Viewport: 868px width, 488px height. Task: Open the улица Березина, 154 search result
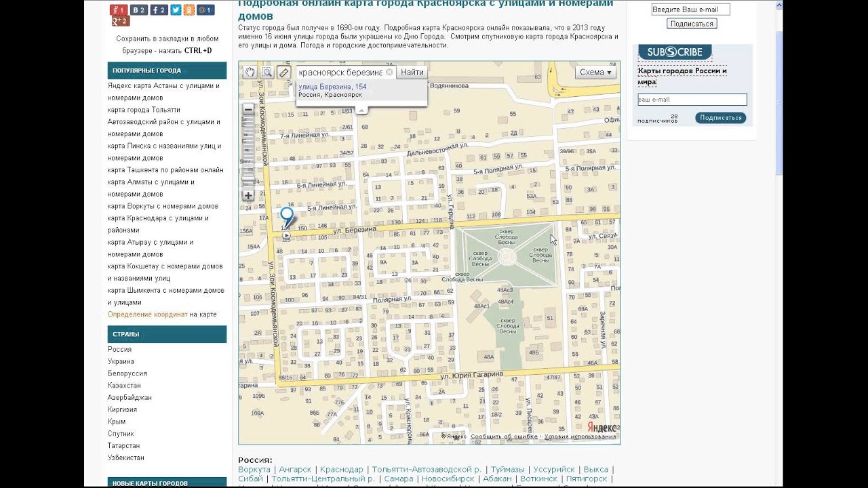[332, 87]
